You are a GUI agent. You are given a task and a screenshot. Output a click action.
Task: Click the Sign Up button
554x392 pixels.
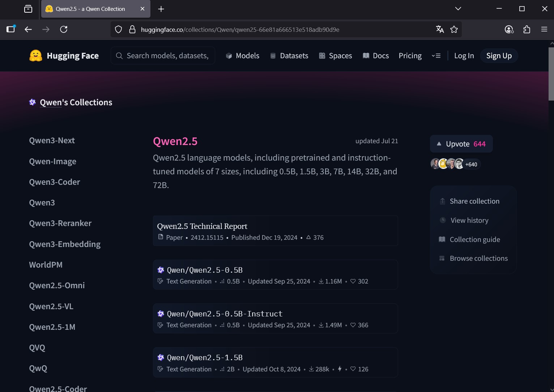499,56
